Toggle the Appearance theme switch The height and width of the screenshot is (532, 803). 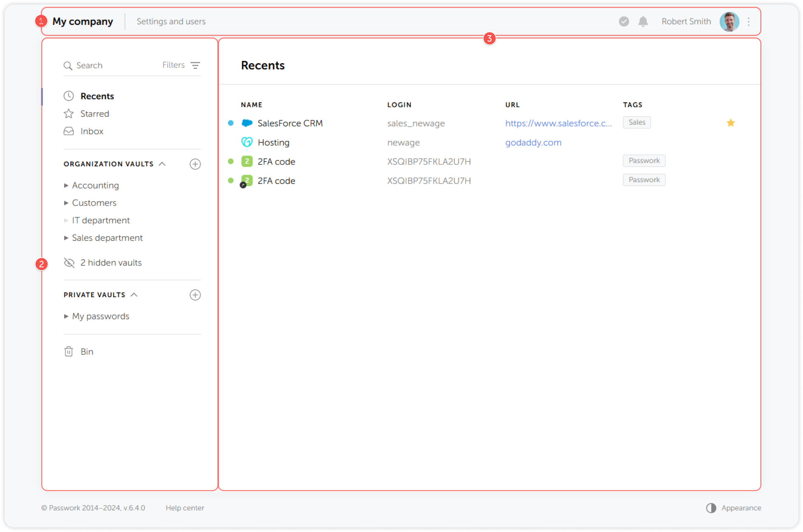[x=711, y=508]
